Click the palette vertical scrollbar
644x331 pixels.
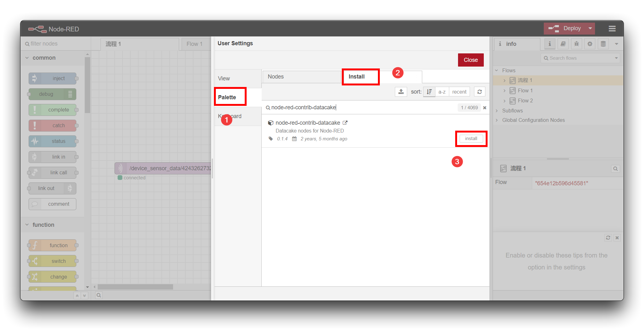(x=87, y=85)
